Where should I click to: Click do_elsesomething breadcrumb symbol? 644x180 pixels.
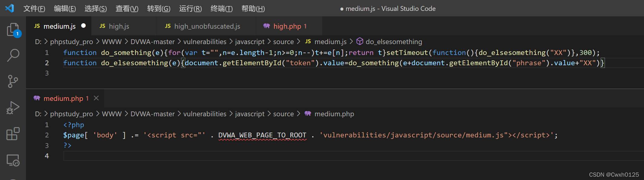pos(394,42)
